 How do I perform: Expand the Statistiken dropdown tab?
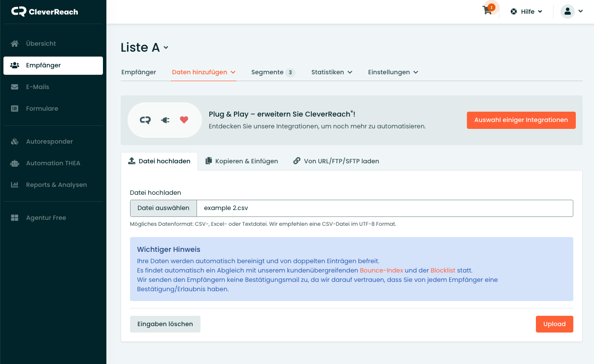pyautogui.click(x=331, y=72)
